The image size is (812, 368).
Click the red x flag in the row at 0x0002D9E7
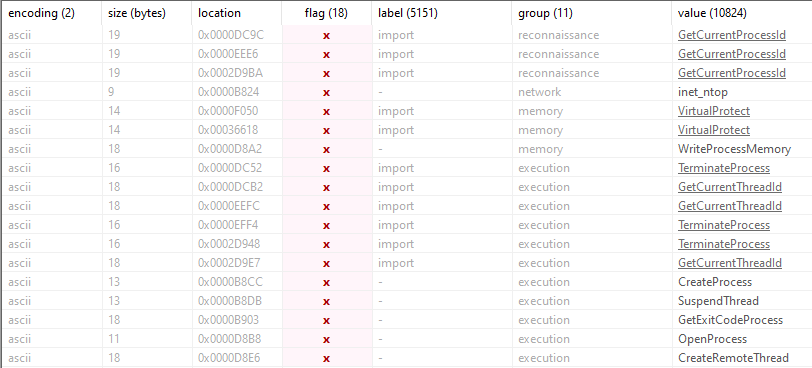tap(326, 263)
